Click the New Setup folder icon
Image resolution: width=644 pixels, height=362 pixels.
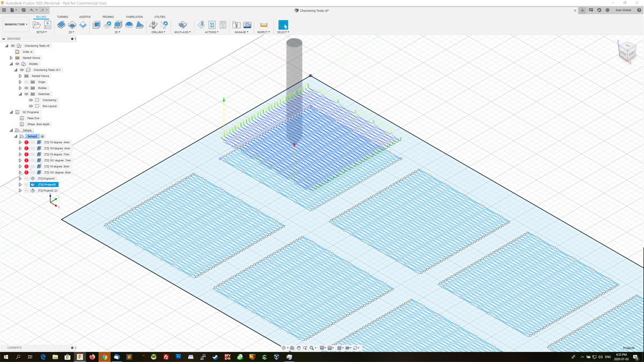tap(37, 25)
